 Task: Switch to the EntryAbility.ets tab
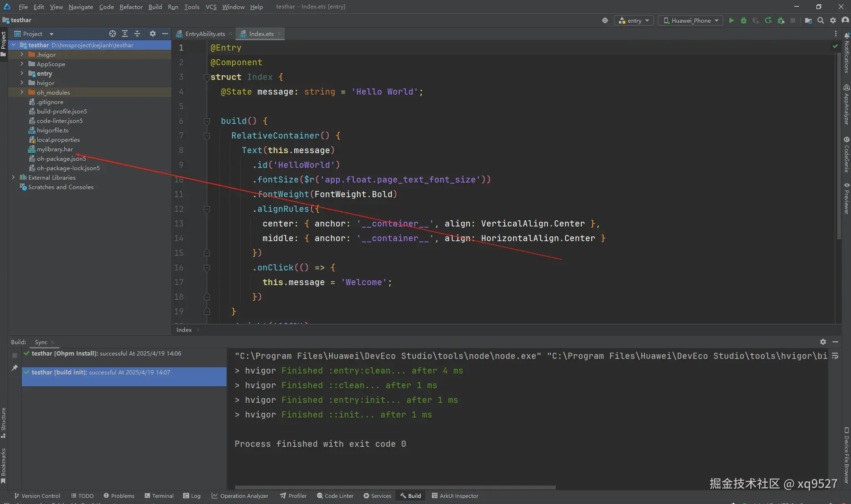[204, 34]
